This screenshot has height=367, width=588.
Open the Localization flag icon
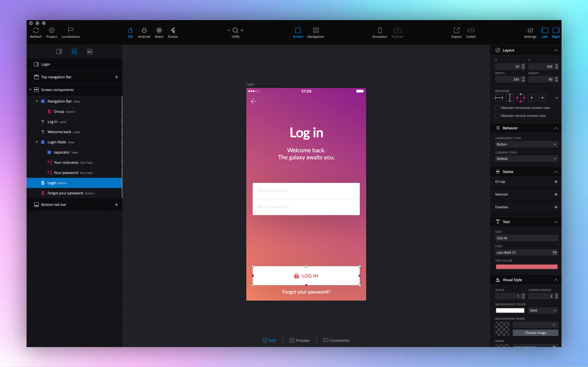[71, 30]
